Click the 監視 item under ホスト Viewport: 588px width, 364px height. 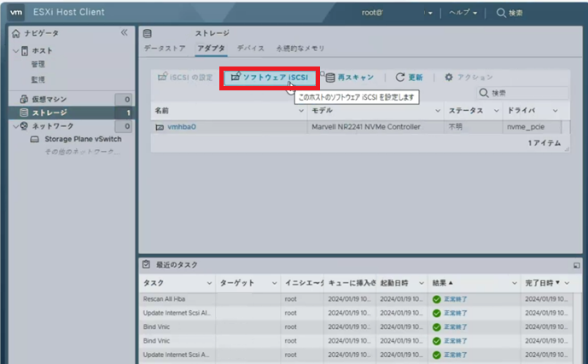point(38,79)
